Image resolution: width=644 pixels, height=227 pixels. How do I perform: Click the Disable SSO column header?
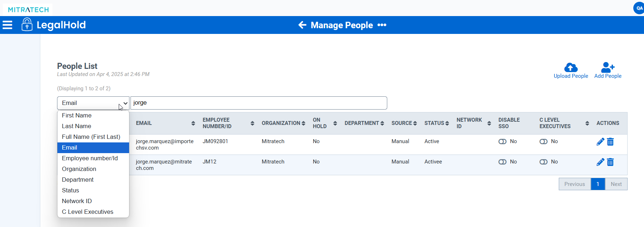pos(509,123)
